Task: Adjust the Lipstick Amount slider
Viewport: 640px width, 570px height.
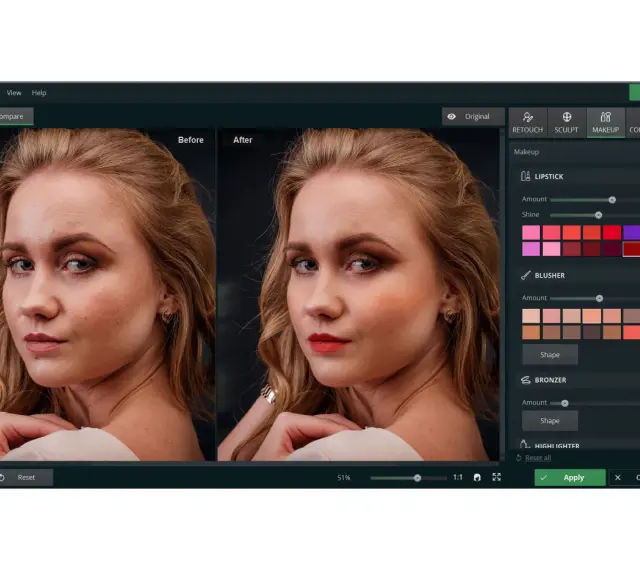Action: 611,200
